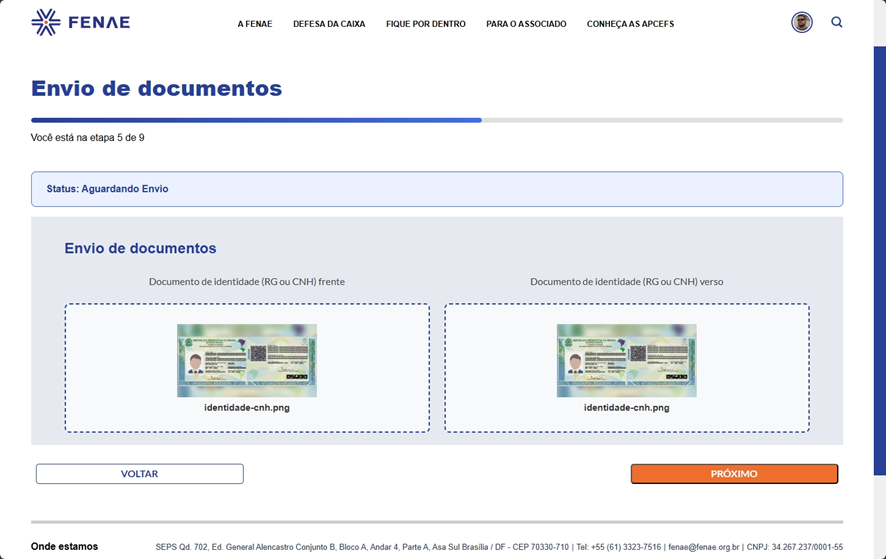This screenshot has height=559, width=886.
Task: Open search with the magnifier icon
Action: 837,22
